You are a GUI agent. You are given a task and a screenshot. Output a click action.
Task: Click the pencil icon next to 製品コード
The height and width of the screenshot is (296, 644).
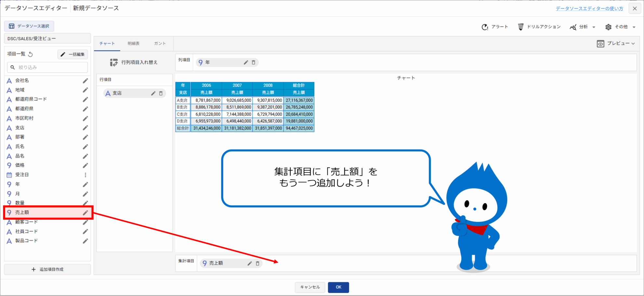click(85, 241)
